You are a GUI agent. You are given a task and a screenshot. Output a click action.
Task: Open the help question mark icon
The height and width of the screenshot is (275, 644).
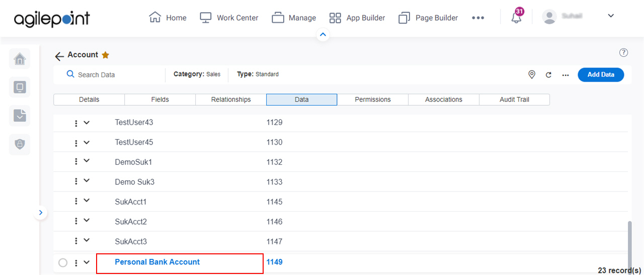click(x=623, y=52)
